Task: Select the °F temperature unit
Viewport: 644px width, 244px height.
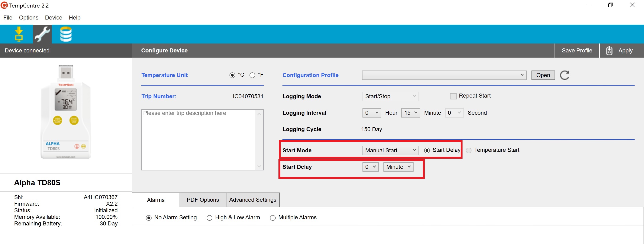Action: click(252, 75)
